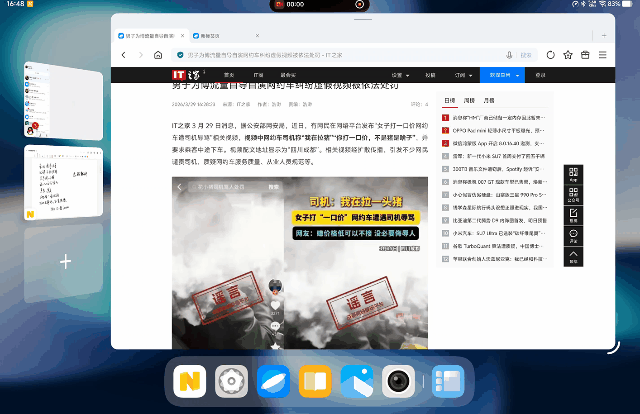Open the yellow Notes app in dock
This screenshot has width=640, height=414.
(189, 381)
